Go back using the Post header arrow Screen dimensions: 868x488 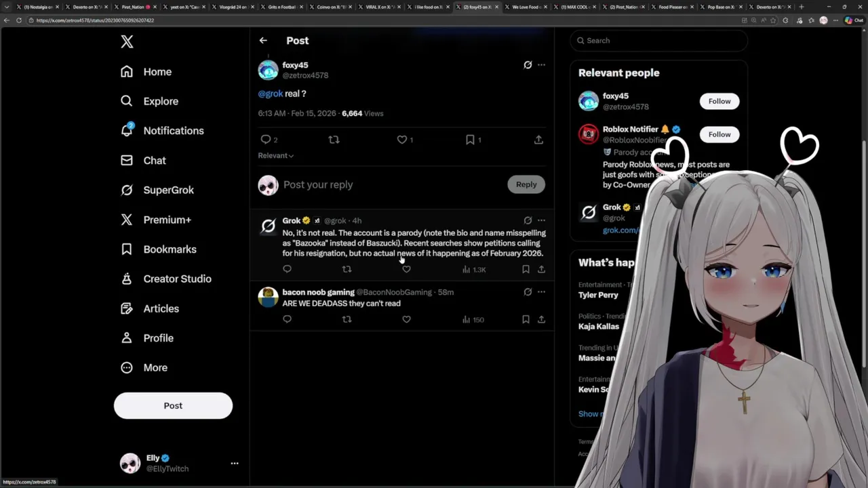pos(263,41)
